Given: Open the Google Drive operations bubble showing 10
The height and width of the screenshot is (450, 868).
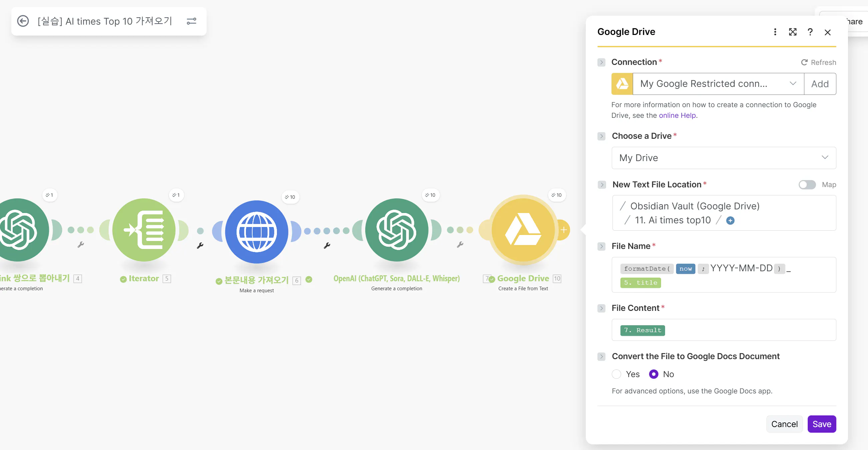Looking at the screenshot, I should point(557,195).
